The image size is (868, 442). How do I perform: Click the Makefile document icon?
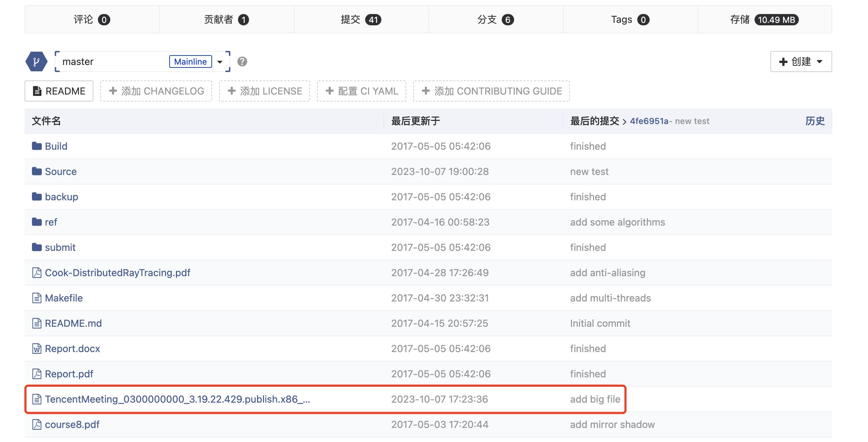(x=37, y=298)
